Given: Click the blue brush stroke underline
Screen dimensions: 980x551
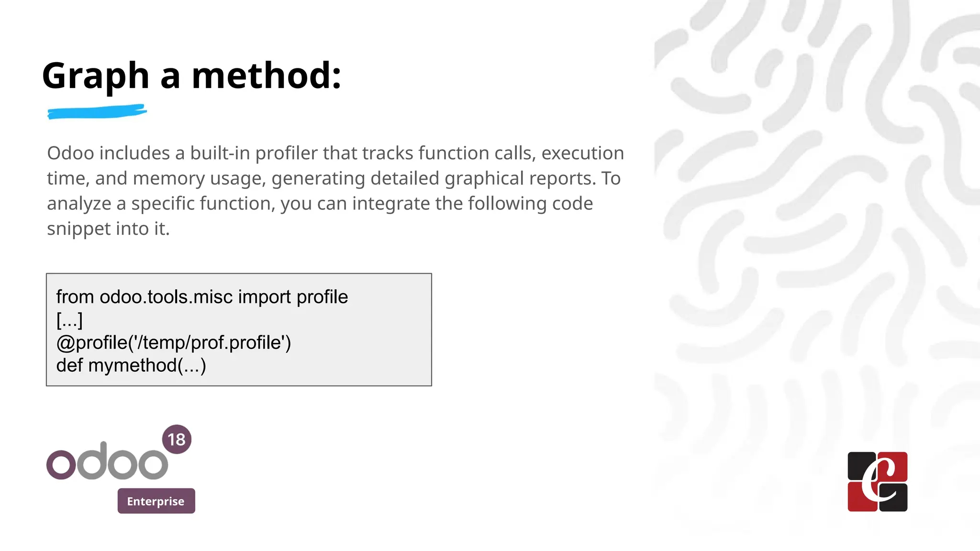Looking at the screenshot, I should coord(97,112).
